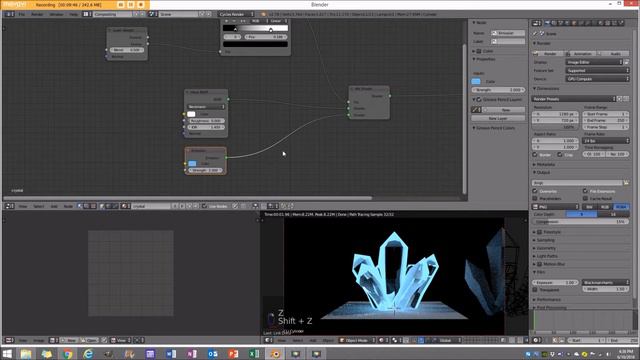
Task: Open the PNG file format dropdown
Action: (x=556, y=207)
